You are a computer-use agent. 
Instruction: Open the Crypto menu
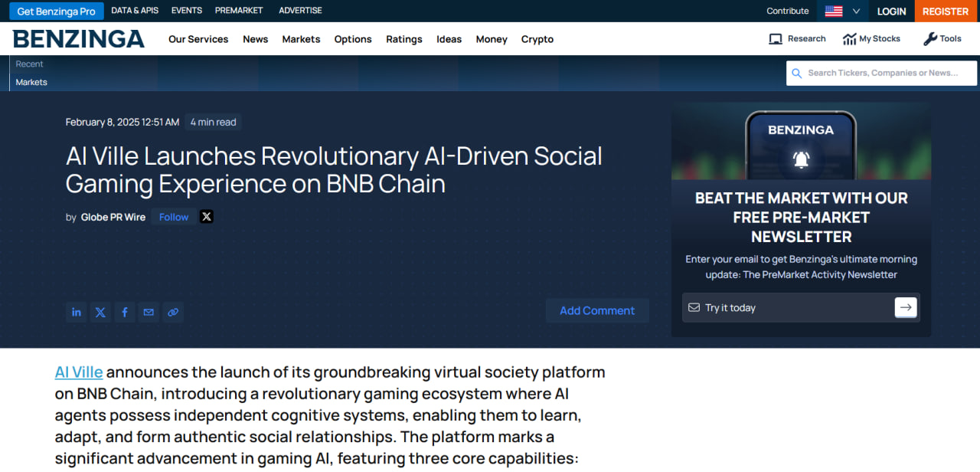(x=537, y=39)
